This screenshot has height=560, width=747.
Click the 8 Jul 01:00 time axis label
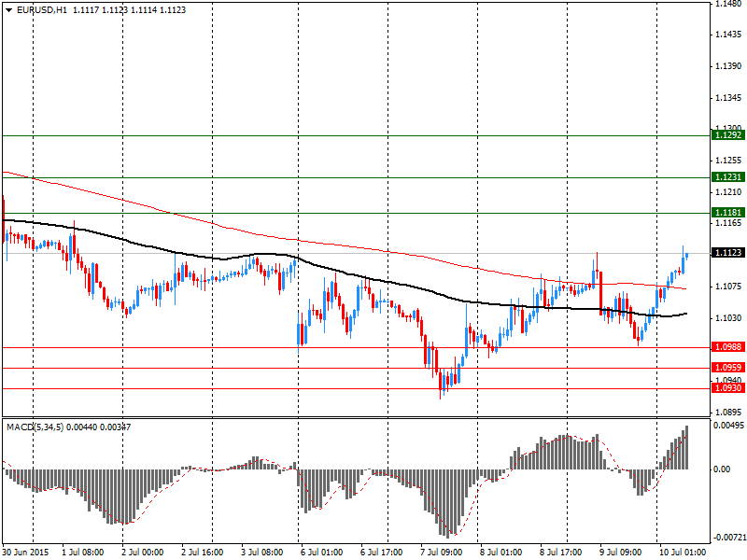[501, 553]
